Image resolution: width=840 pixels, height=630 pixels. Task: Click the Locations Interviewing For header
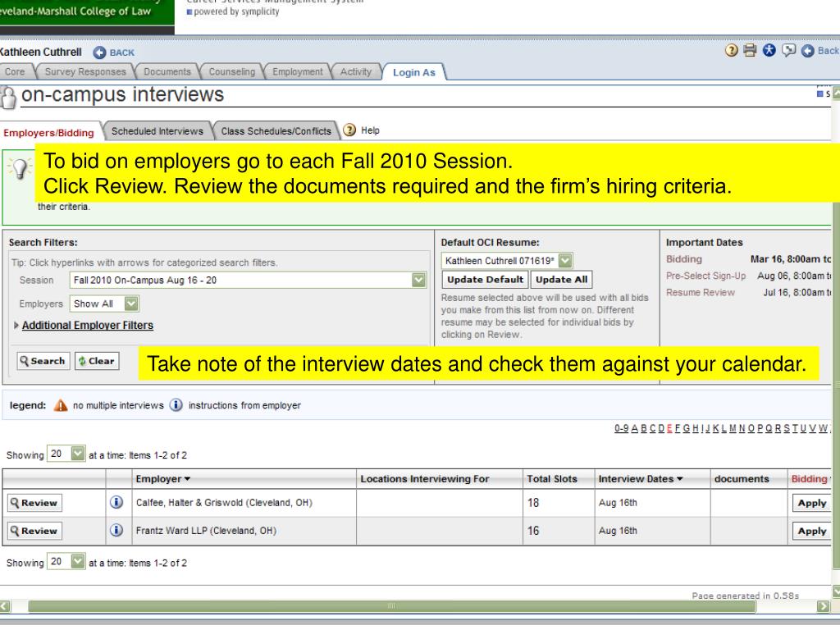tap(425, 479)
